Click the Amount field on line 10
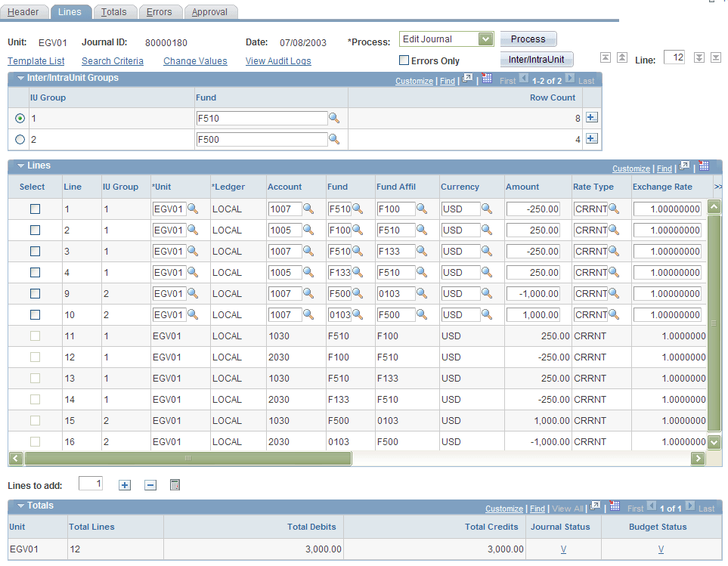The height and width of the screenshot is (566, 728). point(533,314)
